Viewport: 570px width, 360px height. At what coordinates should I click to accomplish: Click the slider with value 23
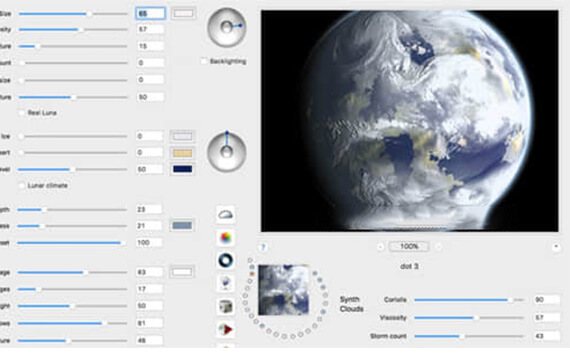point(72,210)
